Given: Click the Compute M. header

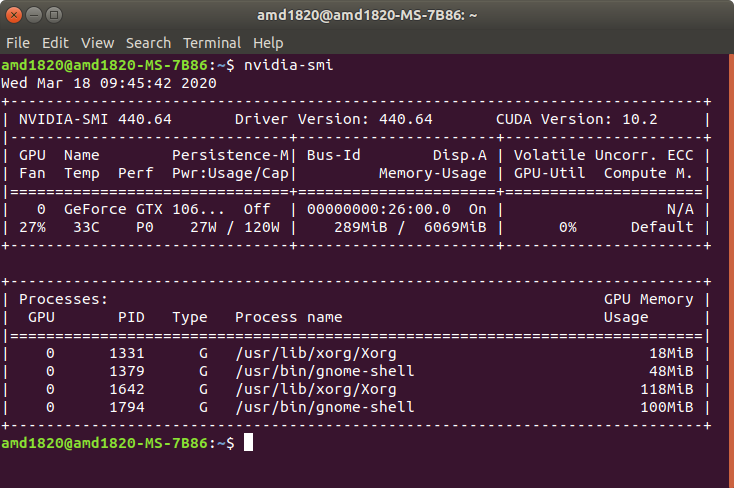Looking at the screenshot, I should [x=648, y=173].
